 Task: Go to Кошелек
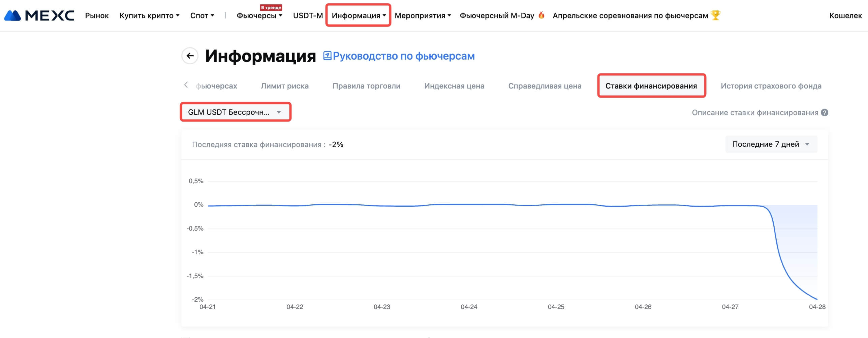pos(845,15)
